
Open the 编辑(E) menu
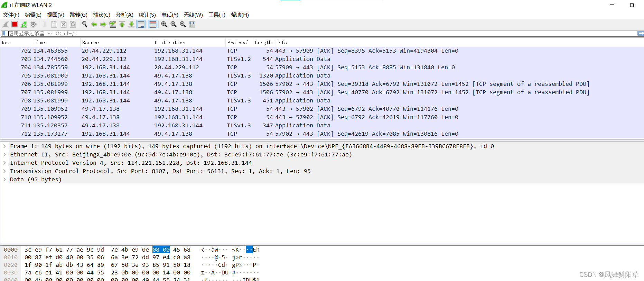point(33,15)
